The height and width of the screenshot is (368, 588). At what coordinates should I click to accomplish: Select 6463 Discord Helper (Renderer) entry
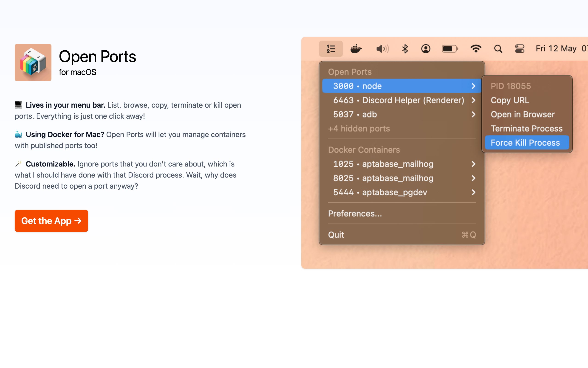[x=401, y=100]
